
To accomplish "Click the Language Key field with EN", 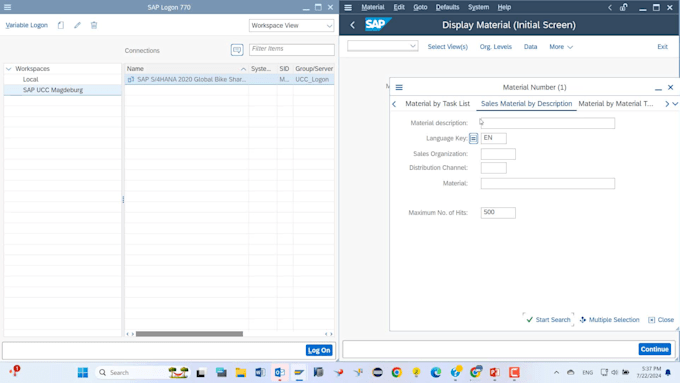I will coord(494,138).
